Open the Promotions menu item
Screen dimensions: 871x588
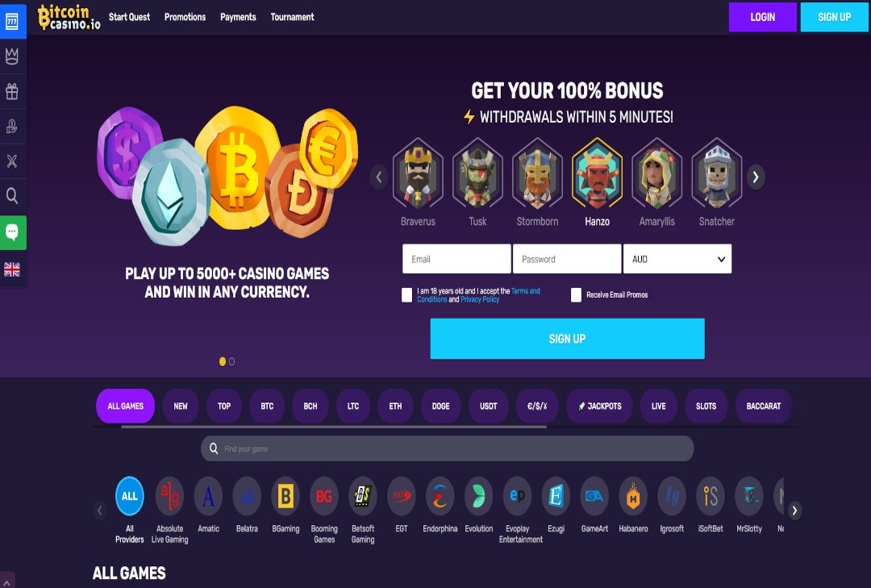[185, 17]
